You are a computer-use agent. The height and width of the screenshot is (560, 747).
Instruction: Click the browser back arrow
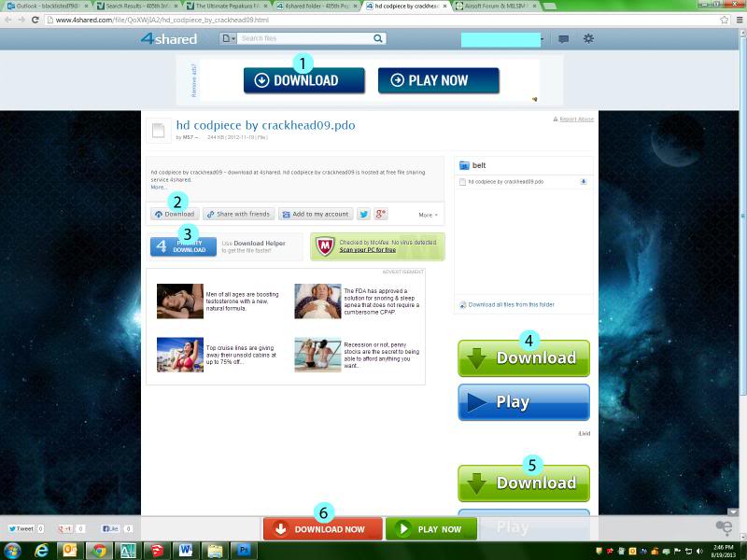click(8, 20)
